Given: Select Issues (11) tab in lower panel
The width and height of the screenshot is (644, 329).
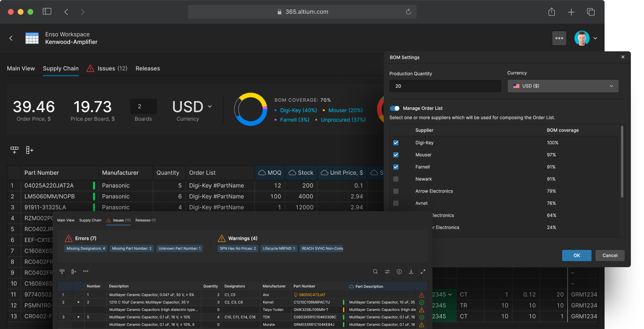Looking at the screenshot, I should point(118,220).
